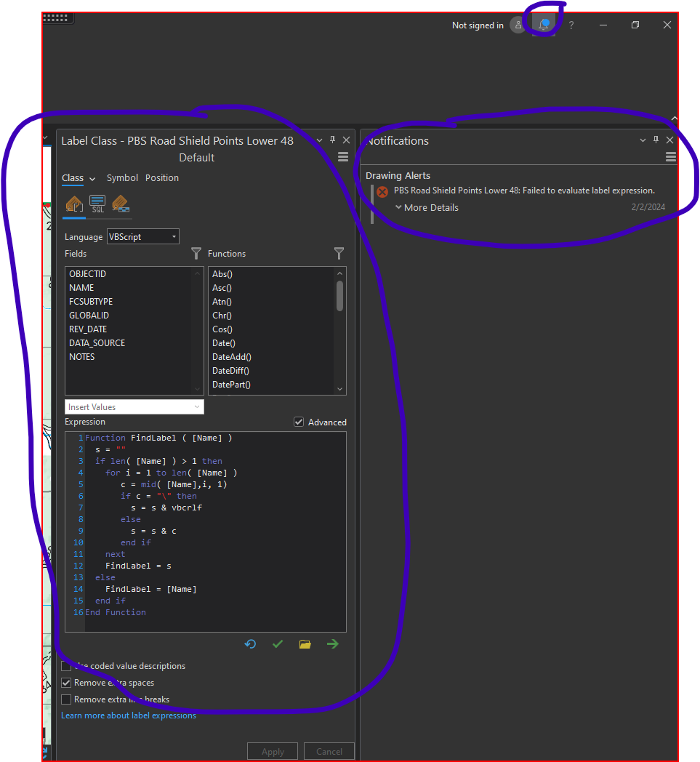Import expression with folder icon

click(305, 644)
